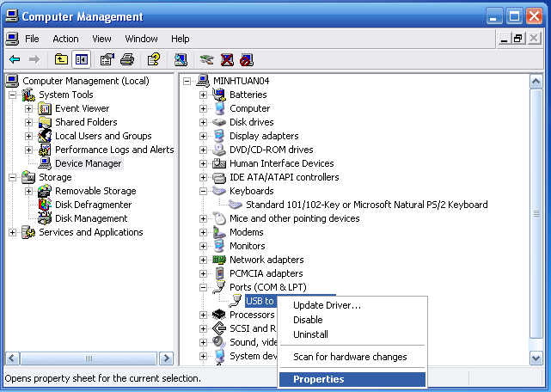
Task: Collapse the Keyboards node
Action: point(204,191)
